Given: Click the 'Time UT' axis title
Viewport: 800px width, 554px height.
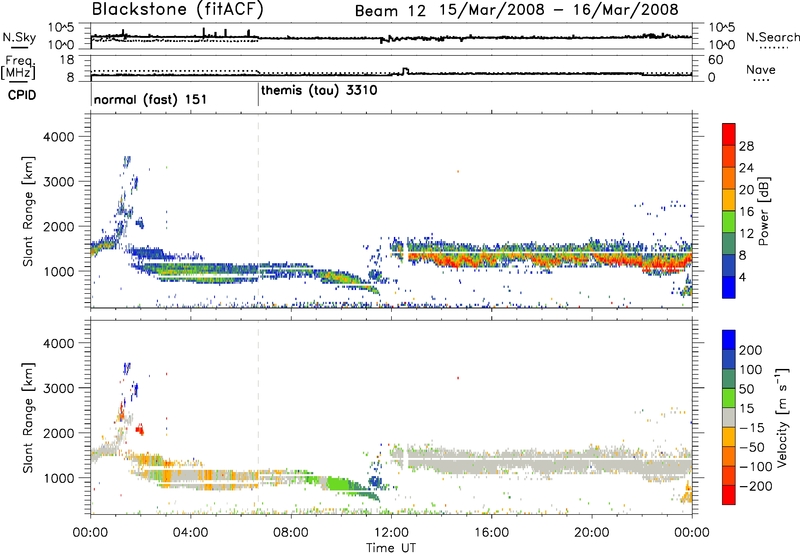Looking at the screenshot, I should pos(391,547).
